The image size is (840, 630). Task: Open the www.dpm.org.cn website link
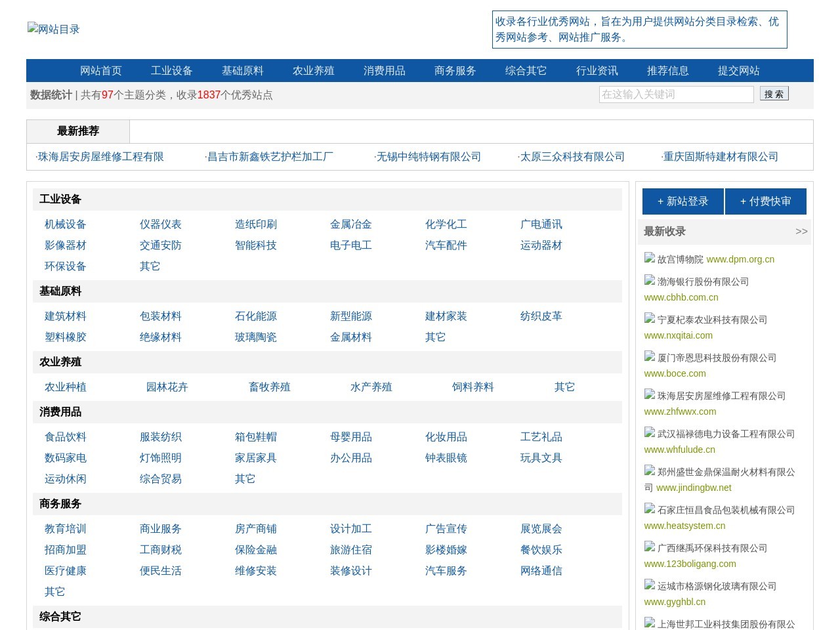coord(740,259)
